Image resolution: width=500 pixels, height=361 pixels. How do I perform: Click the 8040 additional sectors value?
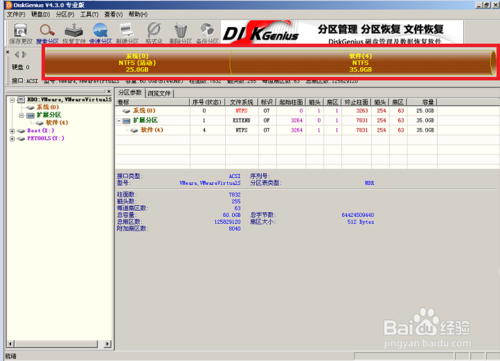(x=234, y=229)
